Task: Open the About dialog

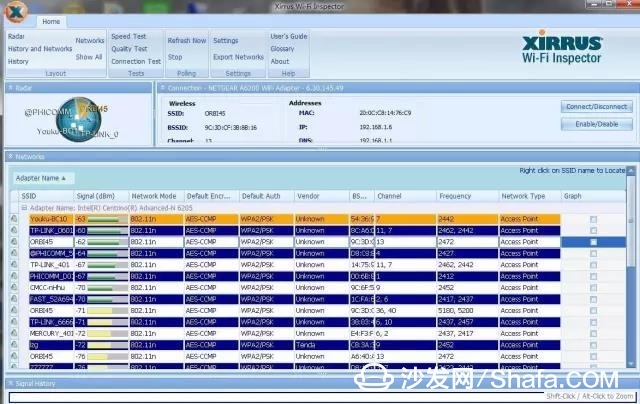Action: click(x=280, y=61)
